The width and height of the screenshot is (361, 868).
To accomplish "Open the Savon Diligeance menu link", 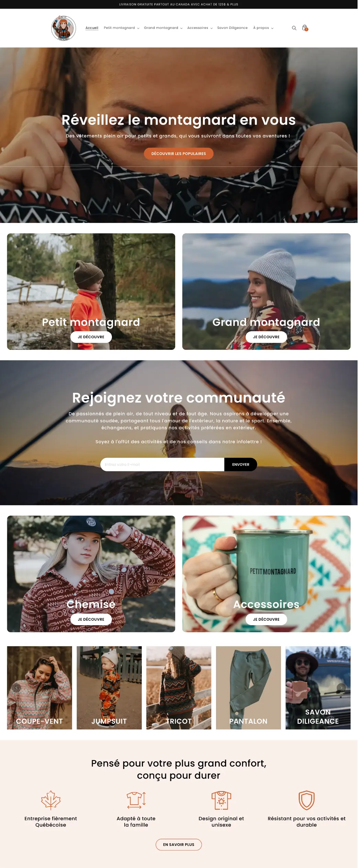I will pos(235,28).
